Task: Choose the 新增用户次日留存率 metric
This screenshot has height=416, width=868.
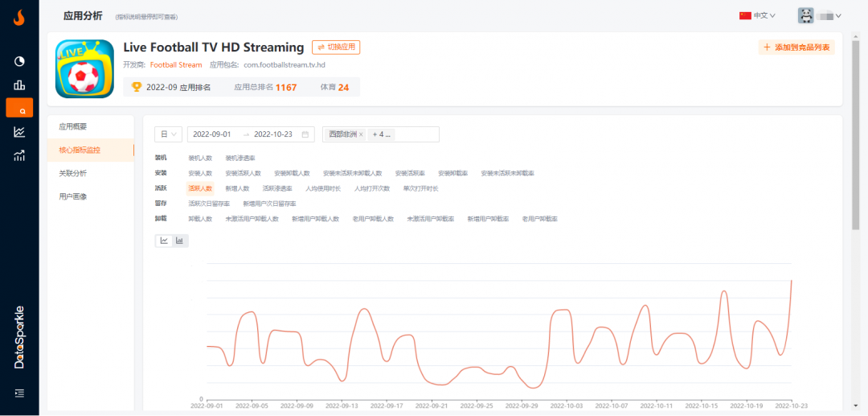Action: pyautogui.click(x=269, y=204)
